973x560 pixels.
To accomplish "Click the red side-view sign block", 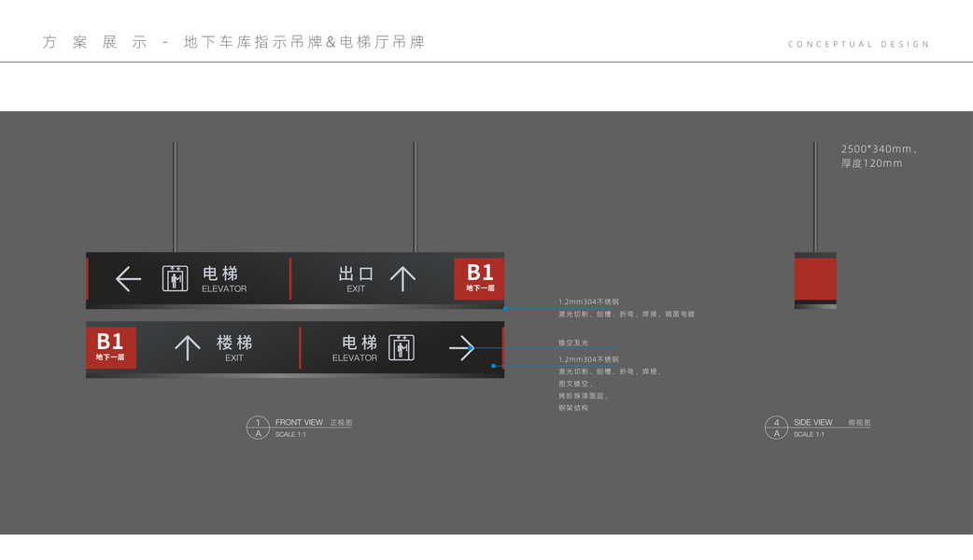I will pos(815,279).
